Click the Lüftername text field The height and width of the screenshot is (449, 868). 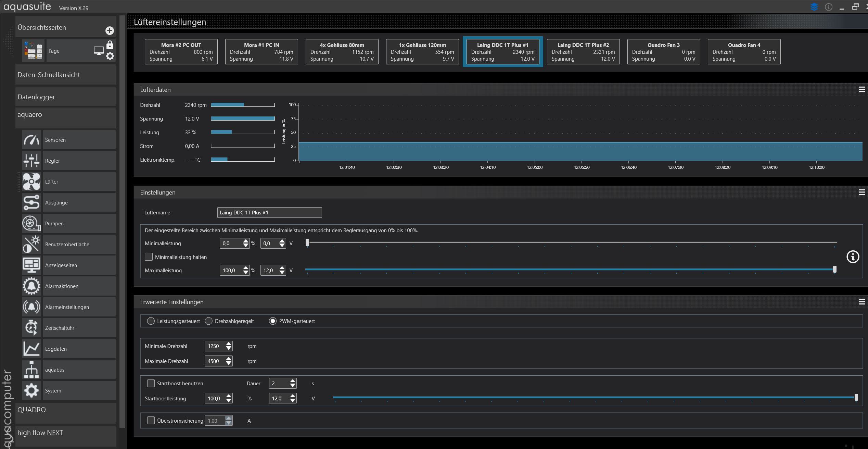coord(269,212)
